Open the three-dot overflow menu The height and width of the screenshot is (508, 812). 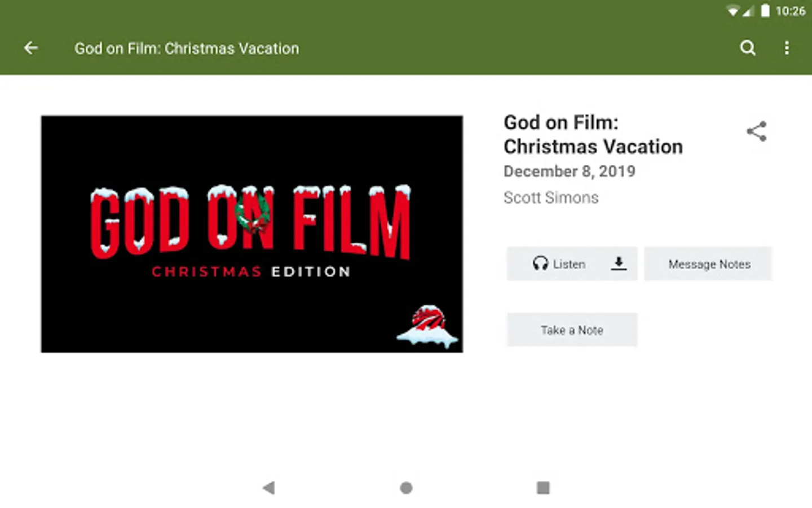(787, 48)
